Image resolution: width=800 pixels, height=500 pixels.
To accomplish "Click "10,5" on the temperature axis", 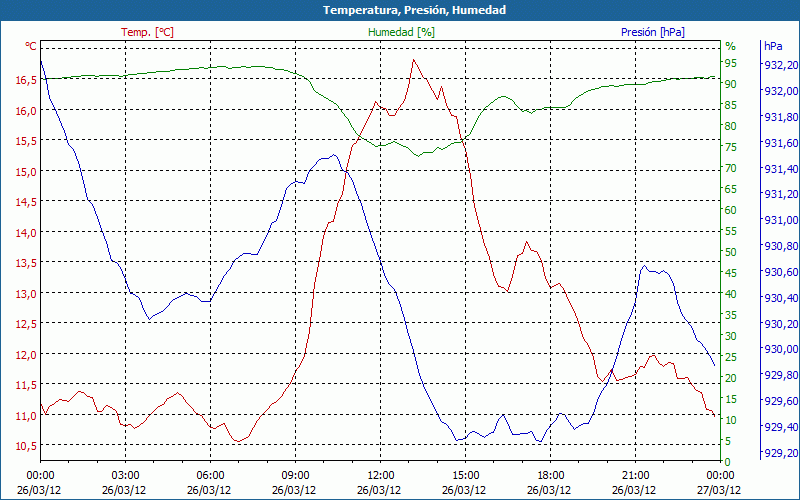I will coord(27,446).
